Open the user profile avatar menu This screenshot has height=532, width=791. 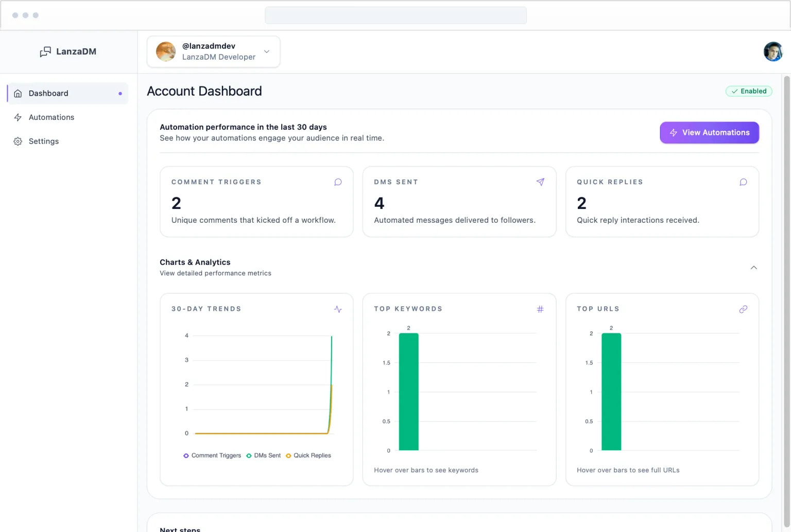coord(772,51)
